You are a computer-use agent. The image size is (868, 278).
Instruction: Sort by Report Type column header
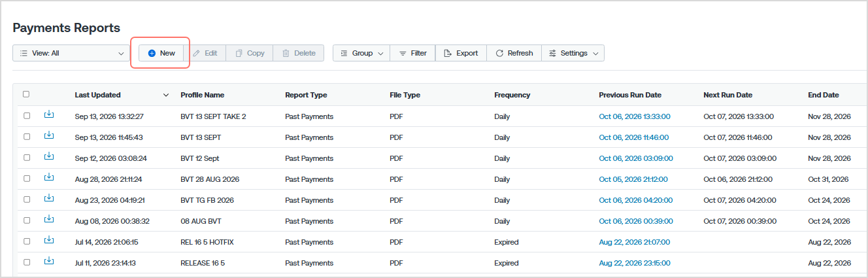(306, 95)
